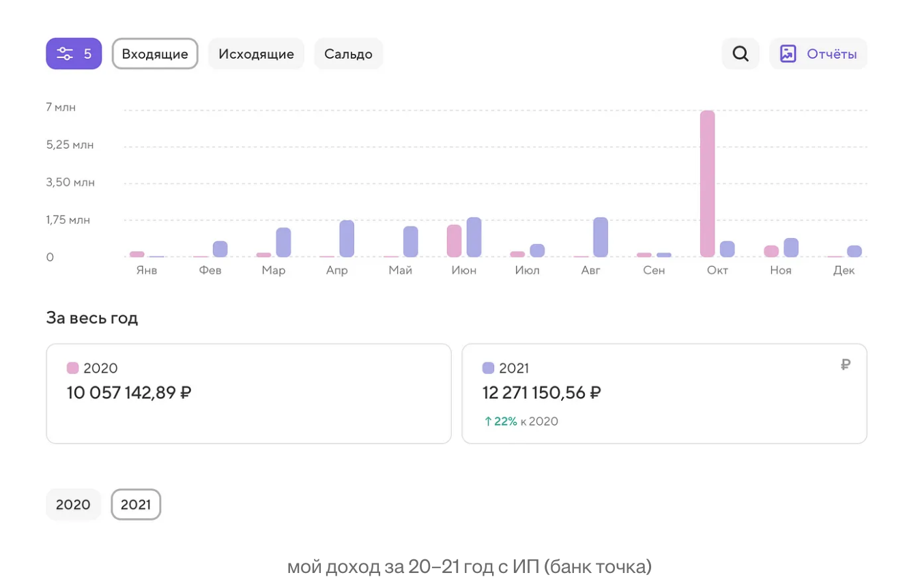This screenshot has height=588, width=905.
Task: Switch to the Исходящие tab
Action: point(256,54)
